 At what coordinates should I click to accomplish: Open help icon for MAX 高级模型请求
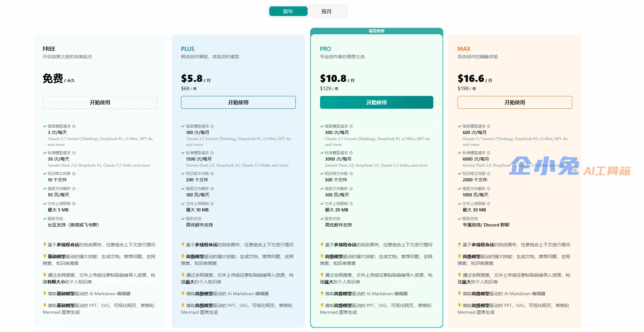tap(489, 126)
